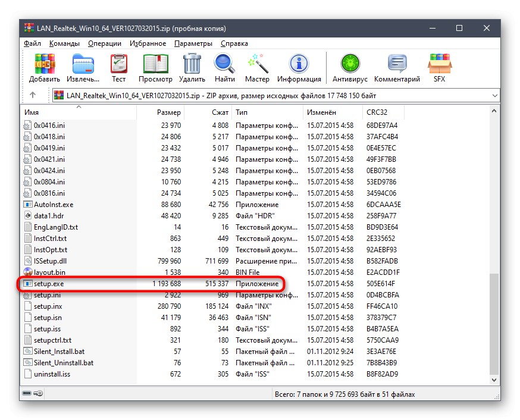
Task: Click the scrollbar up arrow
Action: click(494, 111)
